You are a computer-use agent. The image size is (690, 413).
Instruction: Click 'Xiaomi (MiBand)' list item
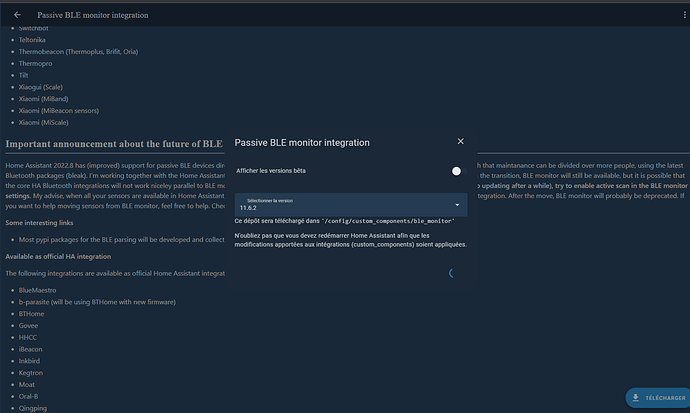[43, 99]
